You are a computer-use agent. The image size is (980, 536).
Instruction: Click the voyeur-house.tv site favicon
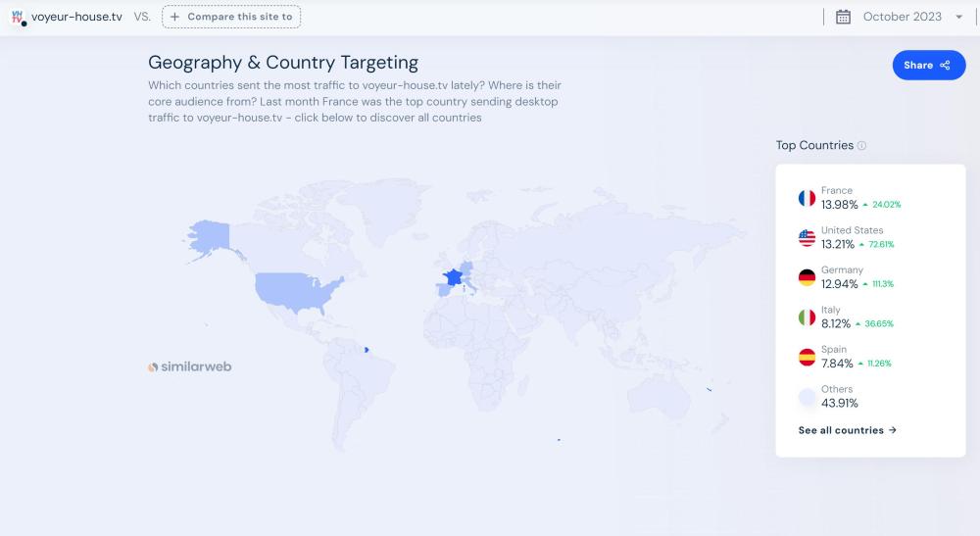[x=17, y=17]
